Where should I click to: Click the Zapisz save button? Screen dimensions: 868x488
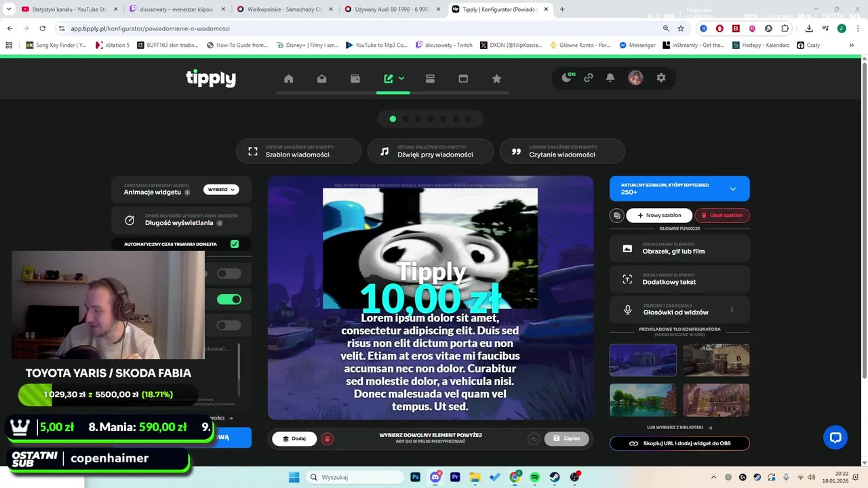pyautogui.click(x=566, y=439)
